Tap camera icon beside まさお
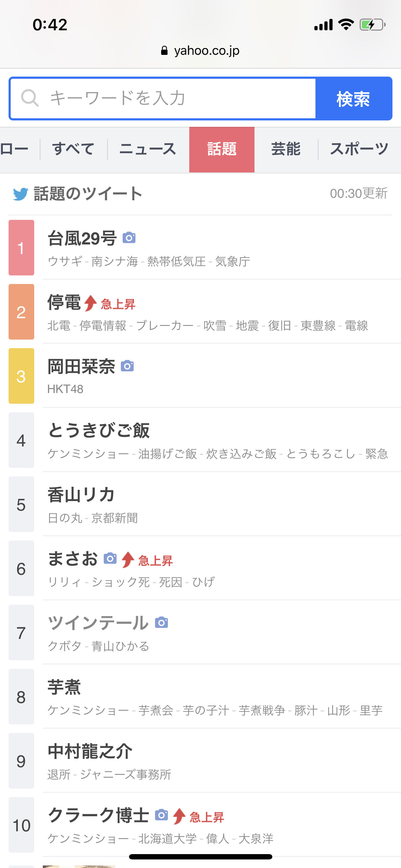 point(110,558)
